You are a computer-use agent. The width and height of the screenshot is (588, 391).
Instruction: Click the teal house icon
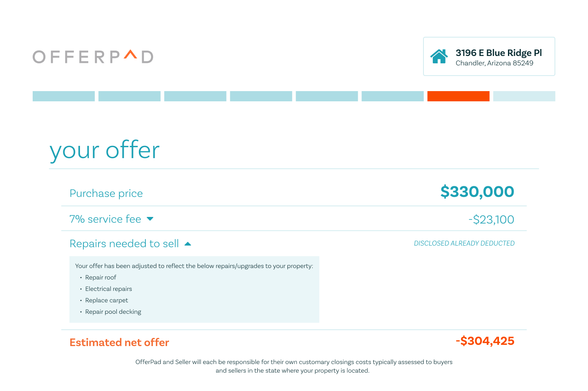point(439,56)
